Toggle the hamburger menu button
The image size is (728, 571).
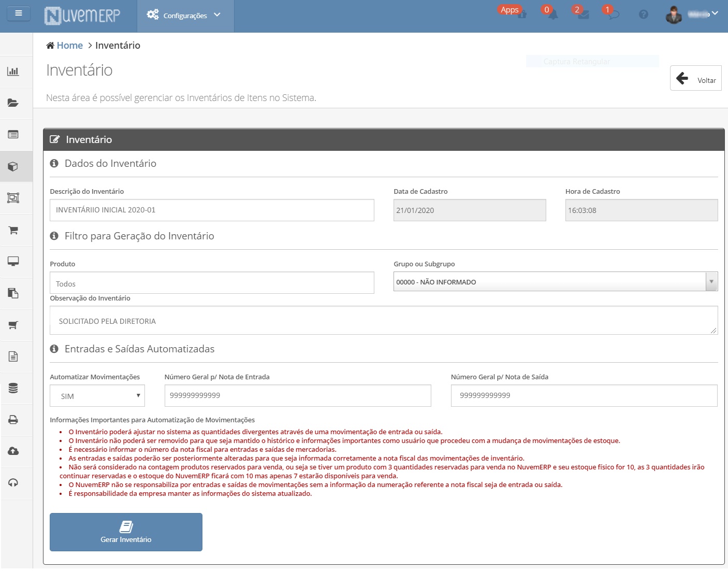[19, 13]
